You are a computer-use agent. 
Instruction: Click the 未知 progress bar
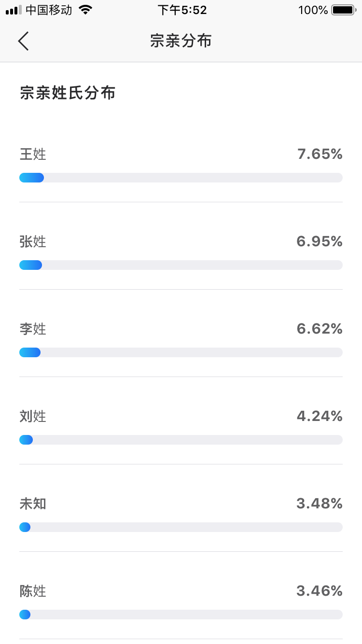[181, 527]
